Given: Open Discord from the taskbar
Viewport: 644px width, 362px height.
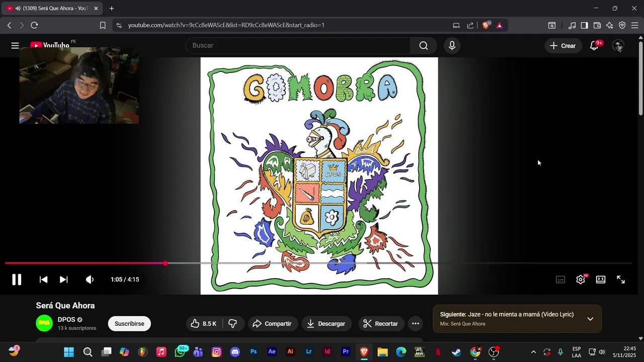Looking at the screenshot, I should coord(235,352).
